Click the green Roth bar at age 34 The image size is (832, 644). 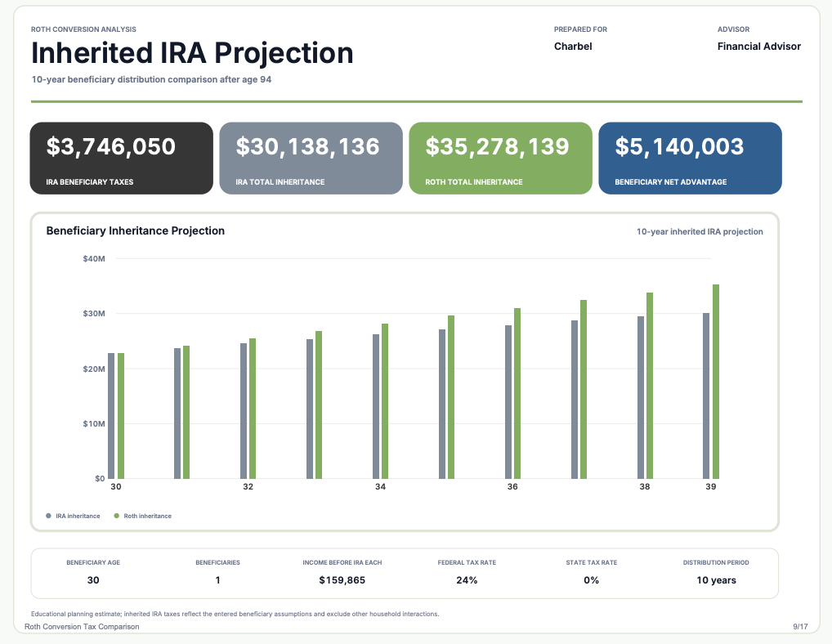385,401
